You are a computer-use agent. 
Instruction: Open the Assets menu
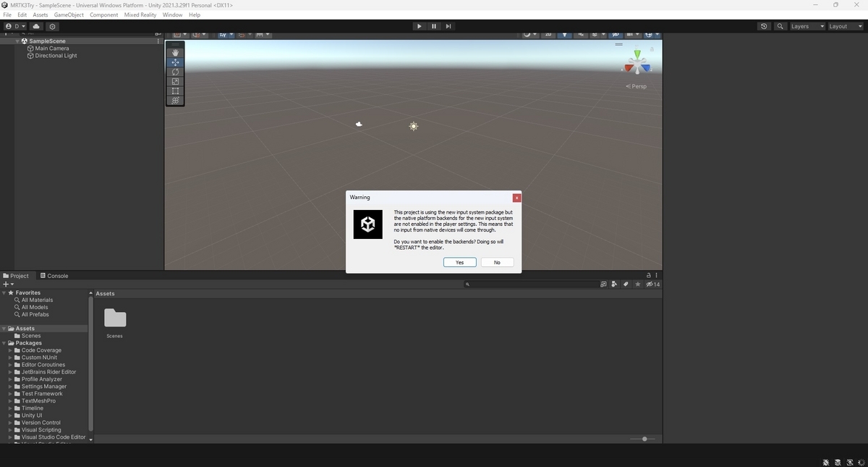tap(41, 14)
